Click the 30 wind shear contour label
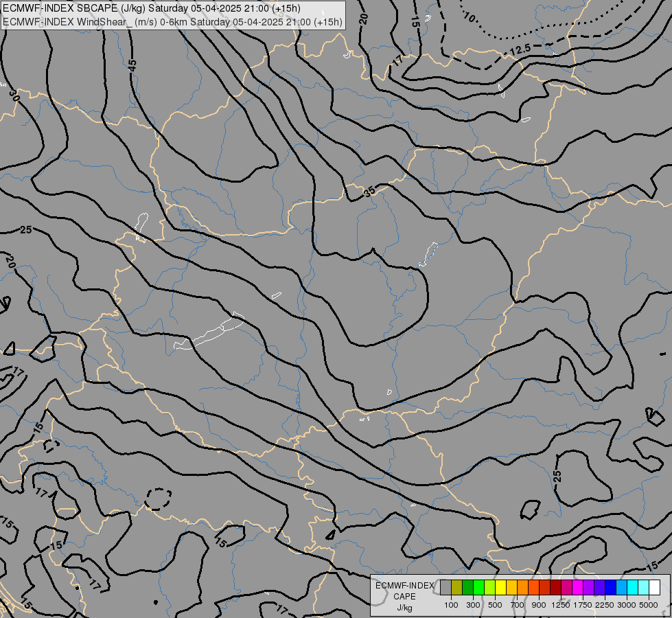 [14, 95]
